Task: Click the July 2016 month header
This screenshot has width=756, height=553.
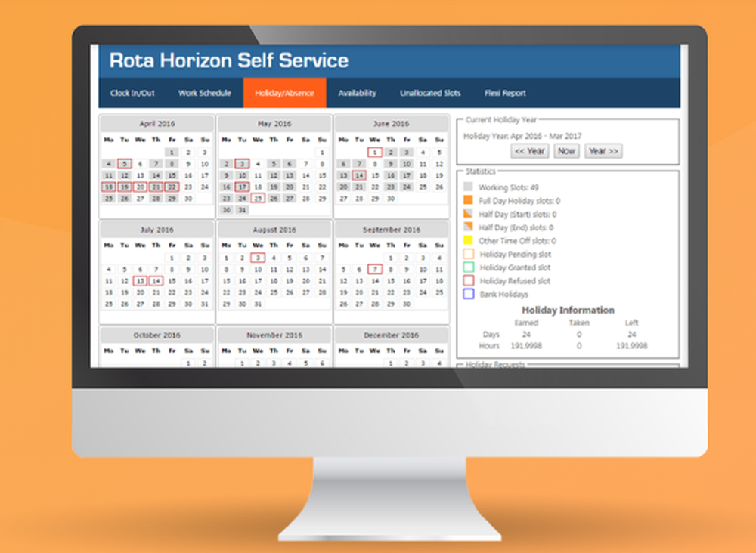Action: pos(156,230)
